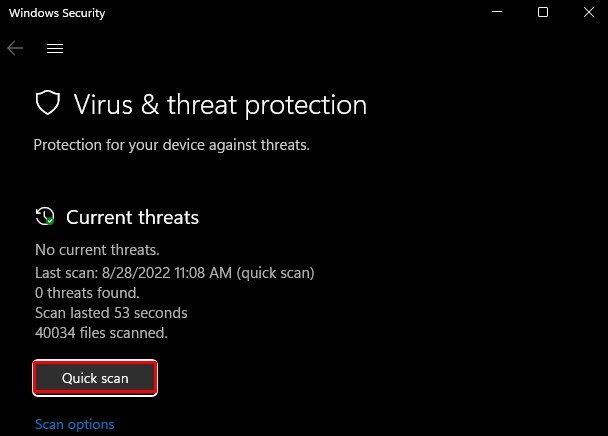This screenshot has height=436, width=608.
Task: Click the Current threats scan history icon
Action: [x=45, y=216]
